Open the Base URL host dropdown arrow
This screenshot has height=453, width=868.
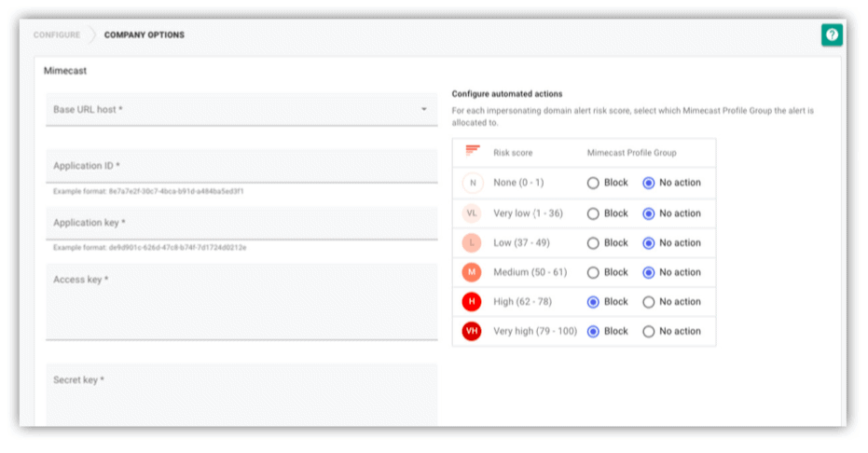pos(424,109)
